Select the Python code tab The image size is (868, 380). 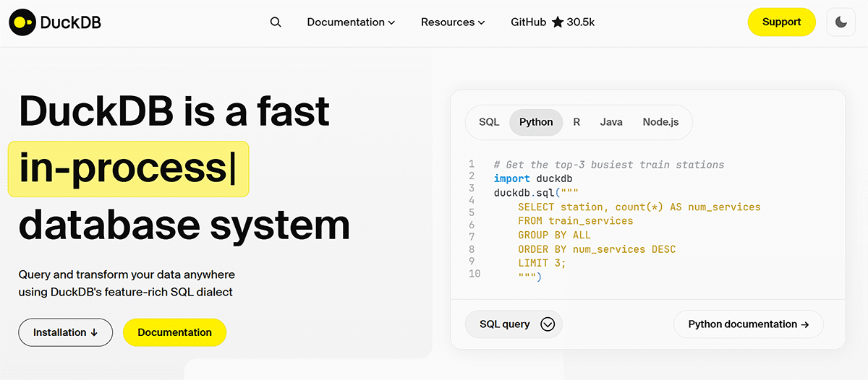coord(536,122)
